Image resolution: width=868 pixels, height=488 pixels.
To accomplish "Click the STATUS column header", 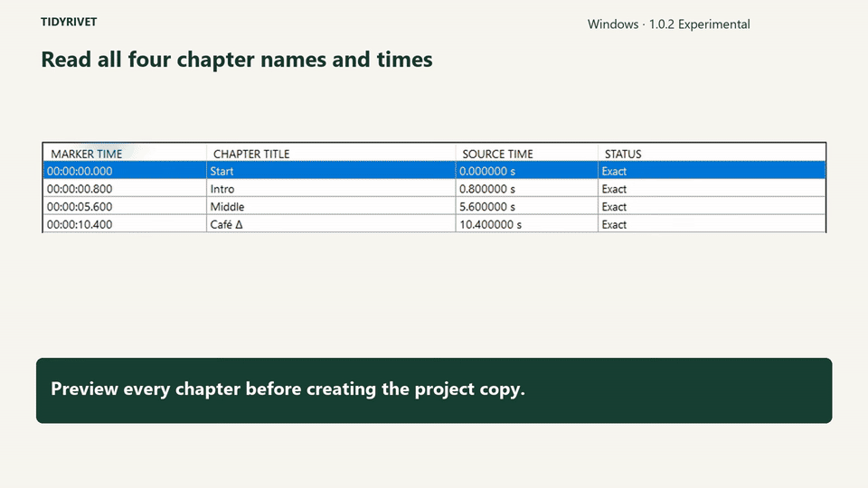I will click(x=712, y=154).
